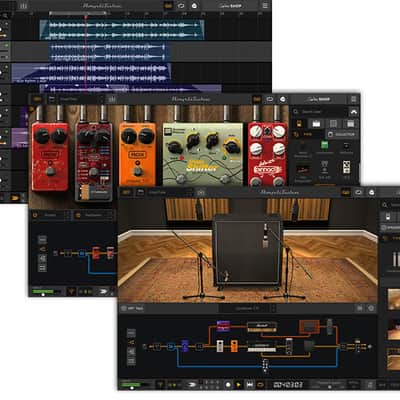The image size is (400, 400).
Task: Open the Type filter dropdown in gear browser
Action: coord(308,134)
